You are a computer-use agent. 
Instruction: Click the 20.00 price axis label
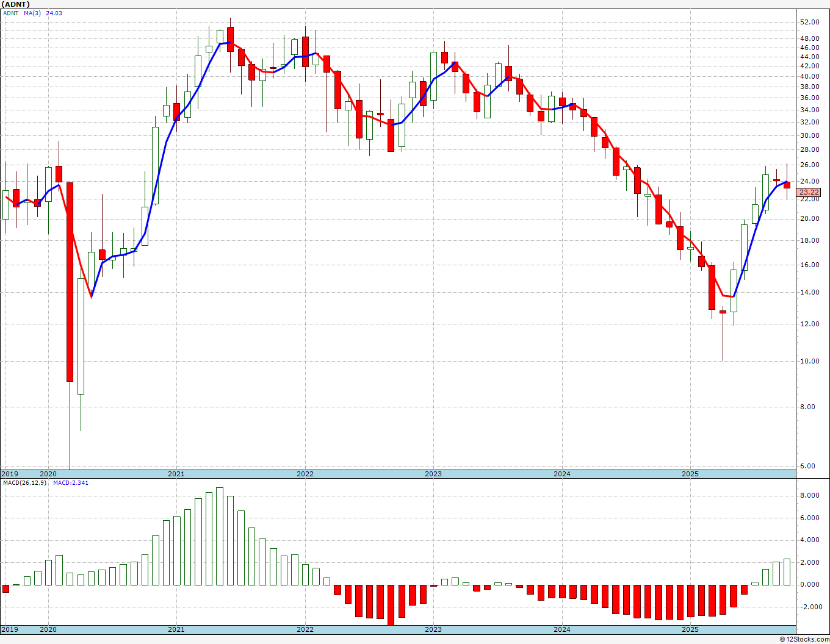pyautogui.click(x=809, y=218)
